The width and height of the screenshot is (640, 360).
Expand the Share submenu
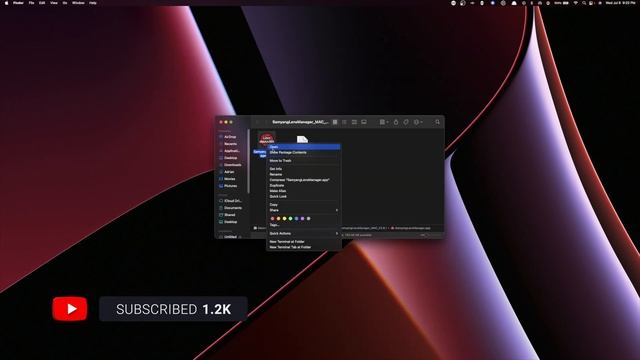[x=303, y=210]
